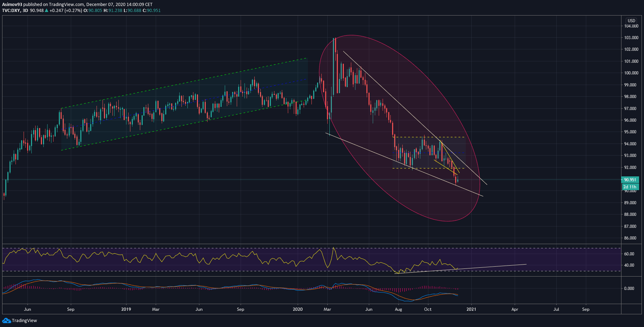Click the 2020 label on time axis
Screen dimensions: 644x327
[298, 309]
